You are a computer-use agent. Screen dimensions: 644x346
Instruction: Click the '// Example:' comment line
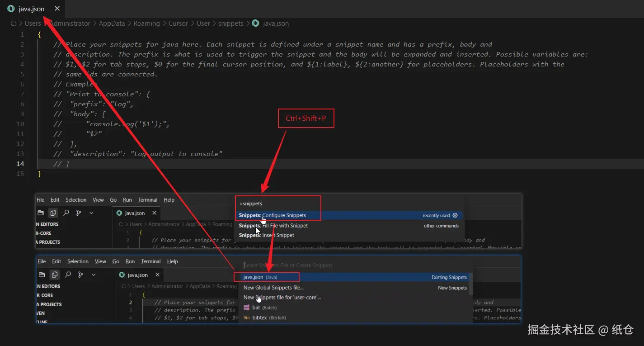(75, 84)
